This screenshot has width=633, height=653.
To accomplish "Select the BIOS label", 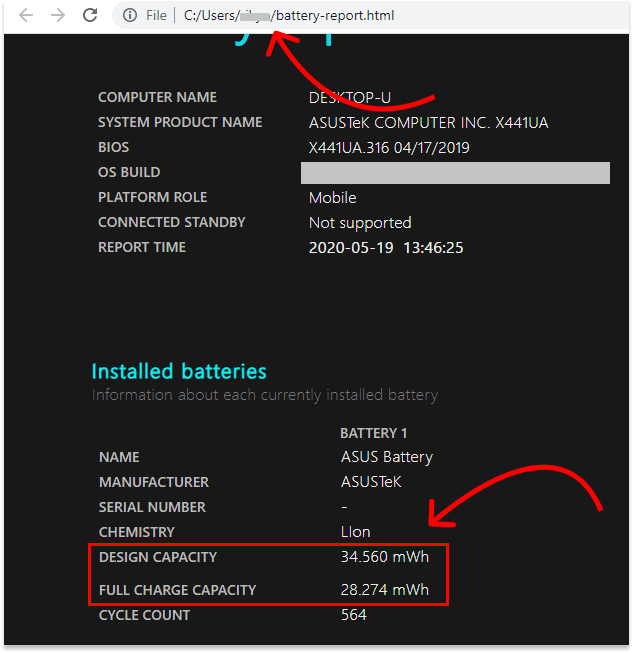I will 114,147.
